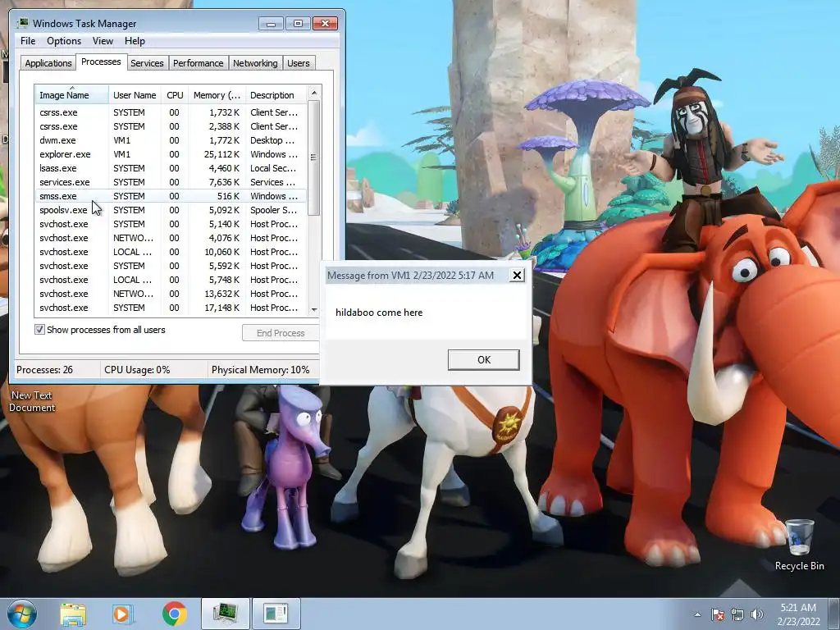Image resolution: width=840 pixels, height=630 pixels.
Task: Open File Explorer from the taskbar
Action: (x=73, y=614)
